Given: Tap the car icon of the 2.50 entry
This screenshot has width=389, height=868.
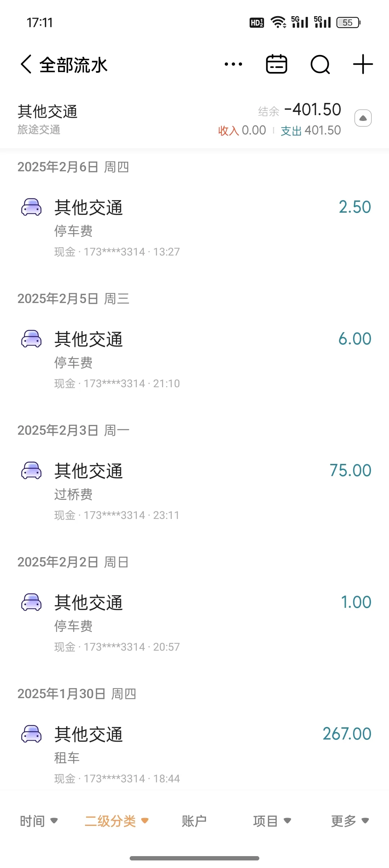Looking at the screenshot, I should coord(32,207).
